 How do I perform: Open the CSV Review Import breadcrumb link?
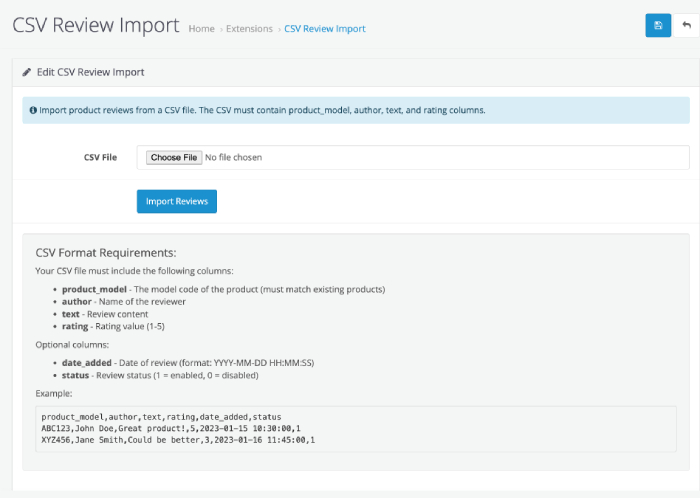click(x=325, y=29)
